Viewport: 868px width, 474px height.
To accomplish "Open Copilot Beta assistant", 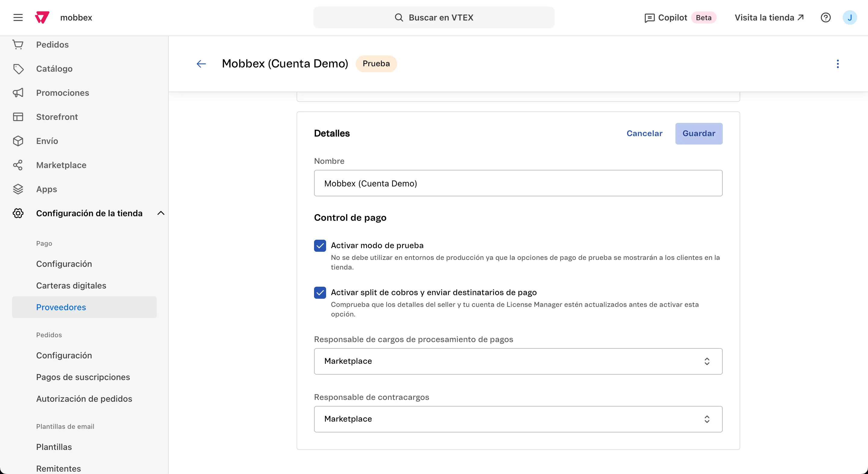I will coord(680,17).
